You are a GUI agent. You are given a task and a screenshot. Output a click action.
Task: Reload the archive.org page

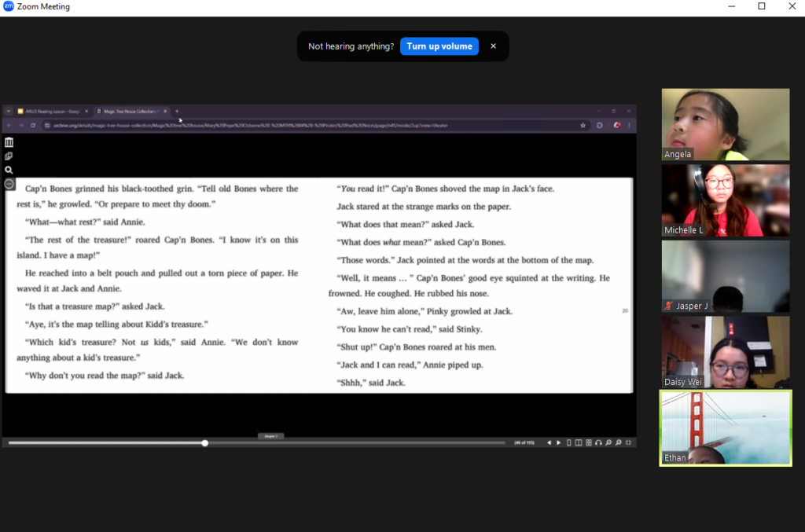click(33, 125)
